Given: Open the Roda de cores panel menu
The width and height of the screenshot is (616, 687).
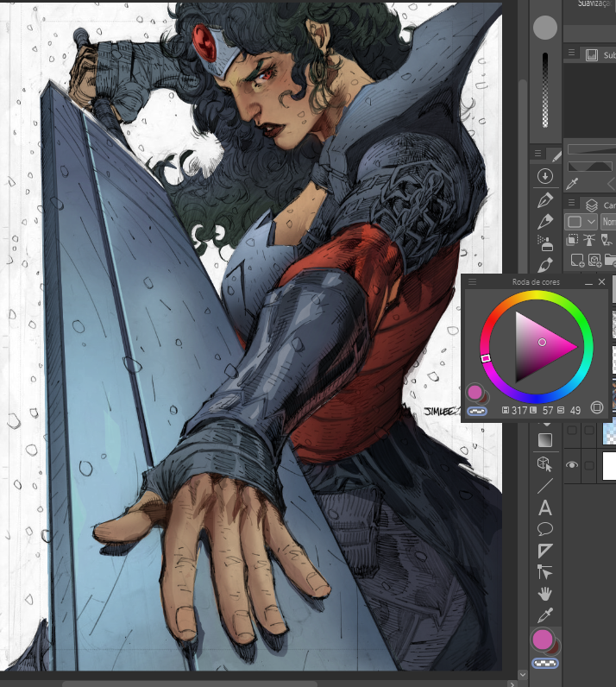Looking at the screenshot, I should (472, 281).
